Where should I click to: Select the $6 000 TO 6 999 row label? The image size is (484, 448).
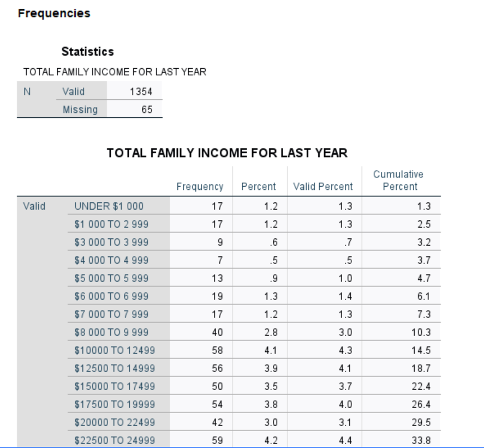[x=111, y=296]
